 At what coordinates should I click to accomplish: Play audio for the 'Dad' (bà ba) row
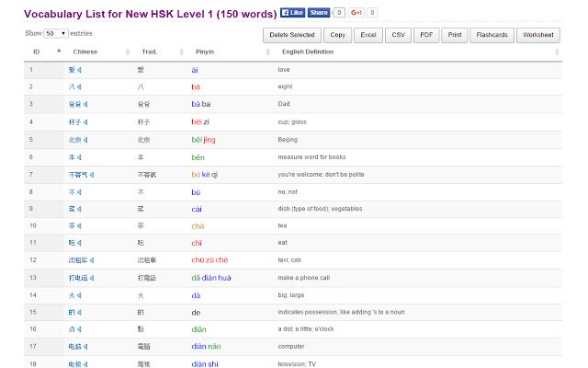(x=85, y=104)
